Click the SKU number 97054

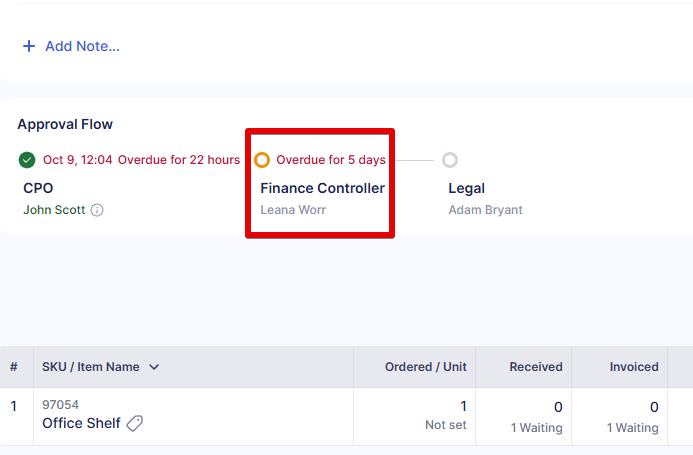pyautogui.click(x=60, y=405)
